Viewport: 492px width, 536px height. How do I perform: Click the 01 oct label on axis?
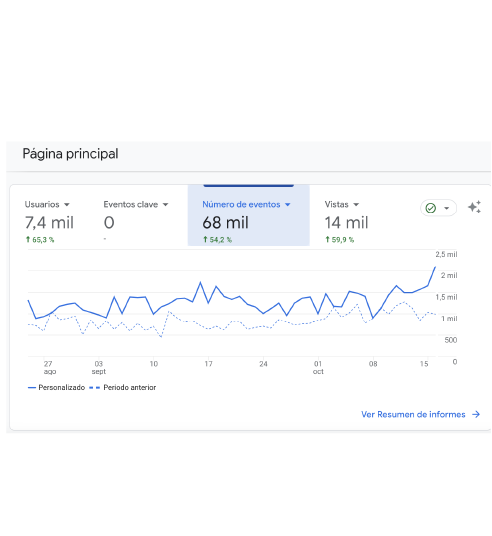click(x=318, y=367)
